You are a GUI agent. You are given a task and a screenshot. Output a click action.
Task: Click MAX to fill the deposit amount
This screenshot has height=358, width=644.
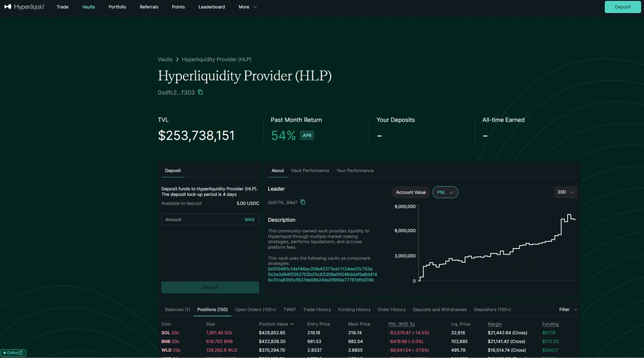click(250, 219)
